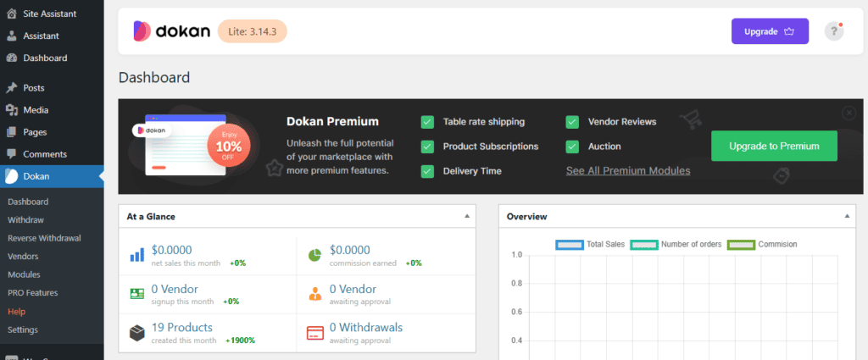
Task: Open See All Premium Modules link
Action: coord(628,171)
